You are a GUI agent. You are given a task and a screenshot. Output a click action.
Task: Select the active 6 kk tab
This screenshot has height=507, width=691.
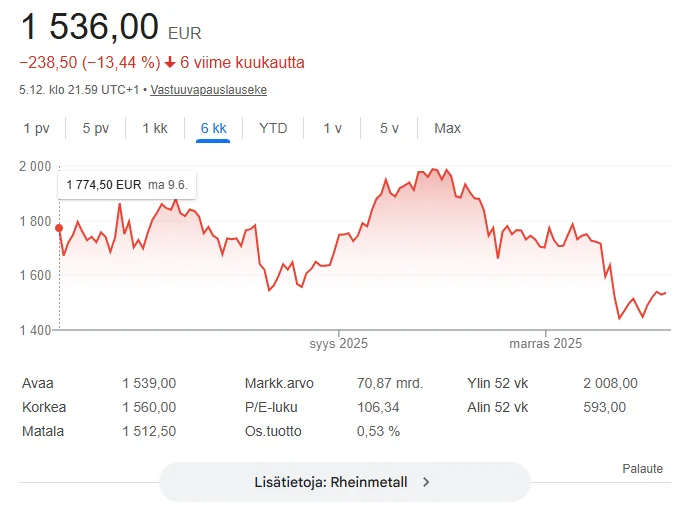[214, 128]
